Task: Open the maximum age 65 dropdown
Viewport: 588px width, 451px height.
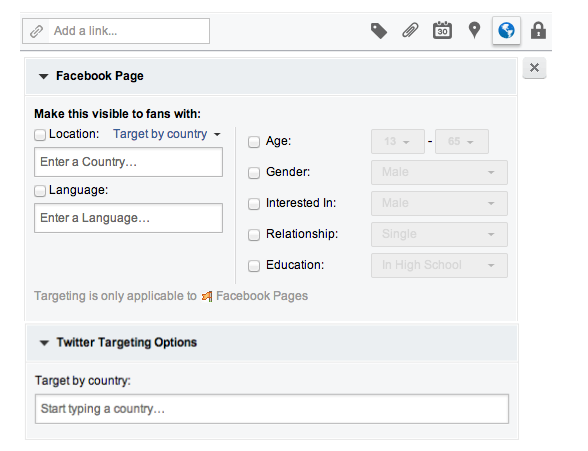Action: [x=462, y=142]
